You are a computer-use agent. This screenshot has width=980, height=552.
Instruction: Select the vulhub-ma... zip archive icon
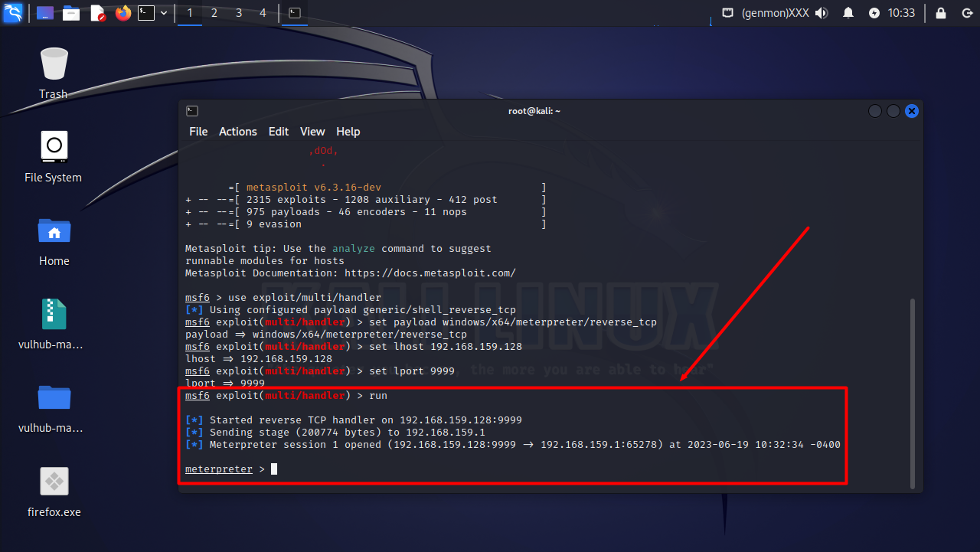(x=51, y=323)
